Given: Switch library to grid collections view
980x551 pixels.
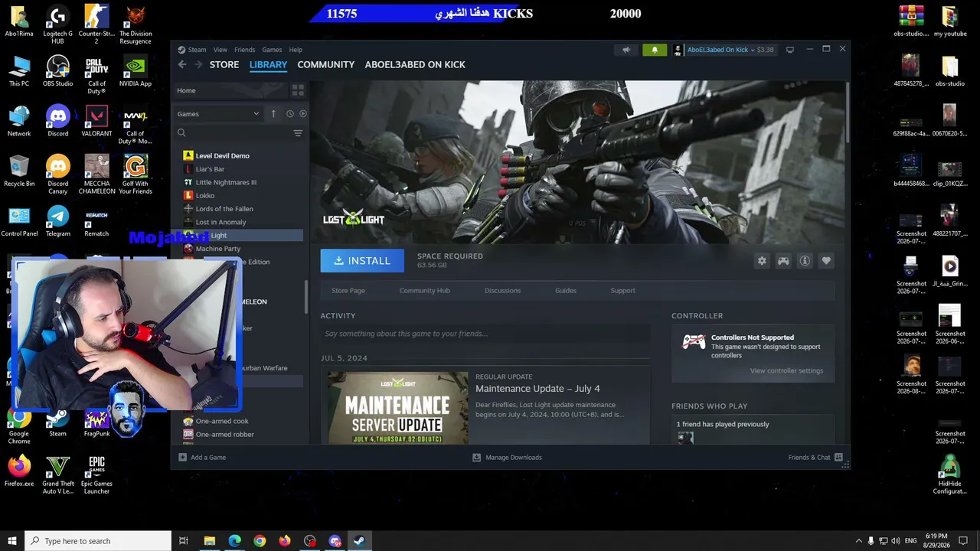Looking at the screenshot, I should point(298,90).
